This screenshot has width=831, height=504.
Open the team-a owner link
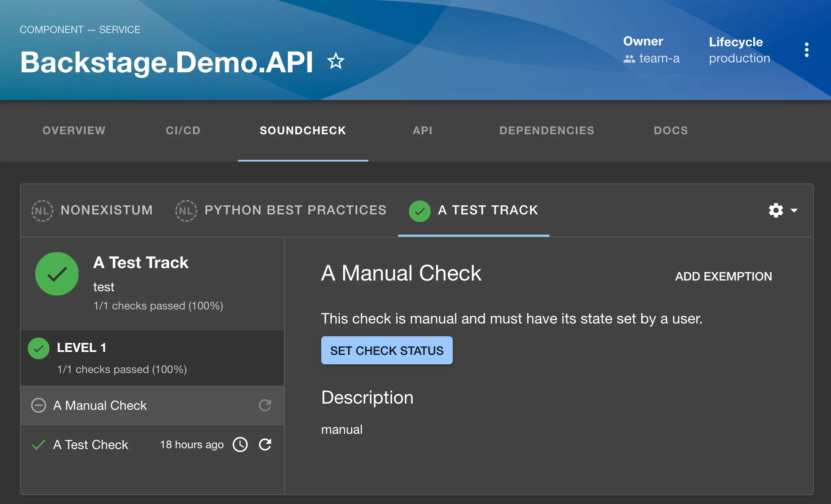tap(659, 59)
